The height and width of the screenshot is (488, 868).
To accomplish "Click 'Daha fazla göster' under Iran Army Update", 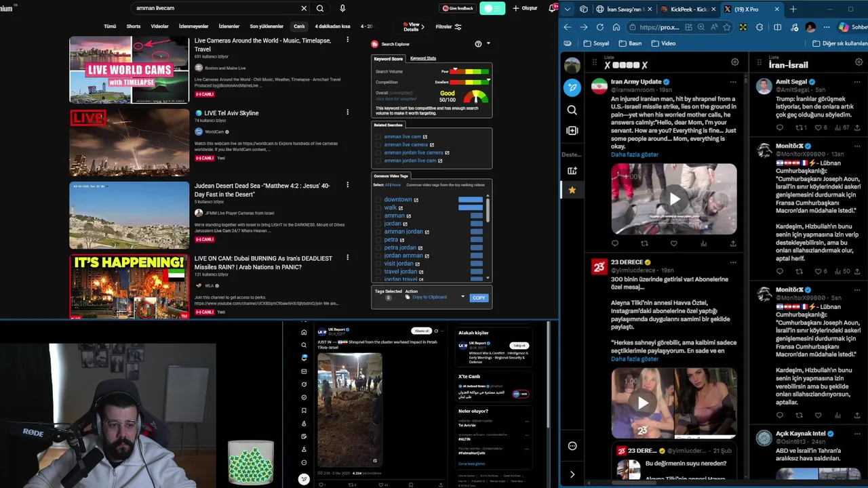I will pyautogui.click(x=635, y=155).
